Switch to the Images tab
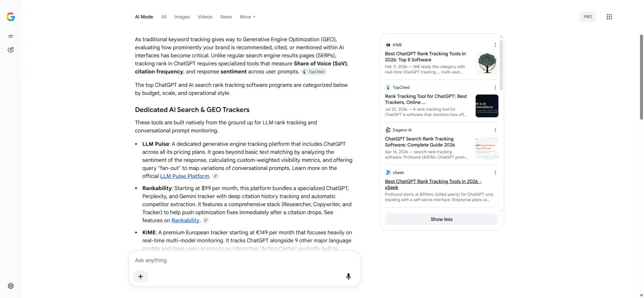 pyautogui.click(x=182, y=17)
